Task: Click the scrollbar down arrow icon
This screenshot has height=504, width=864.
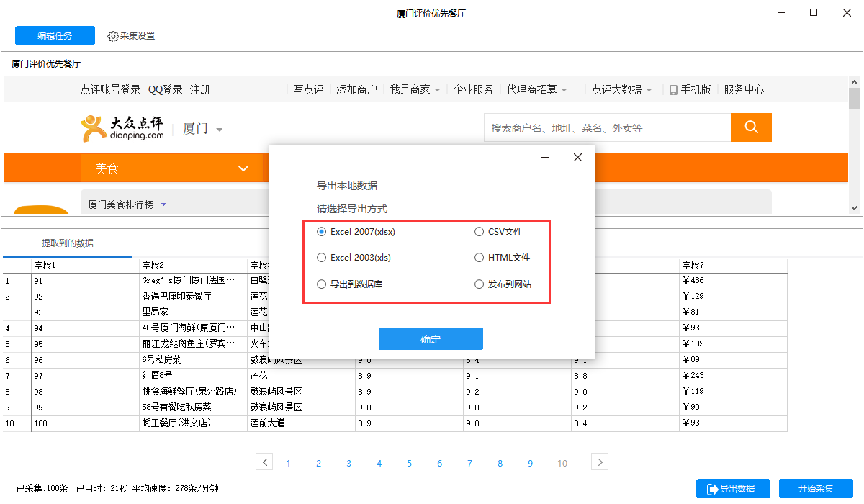Action: (854, 209)
